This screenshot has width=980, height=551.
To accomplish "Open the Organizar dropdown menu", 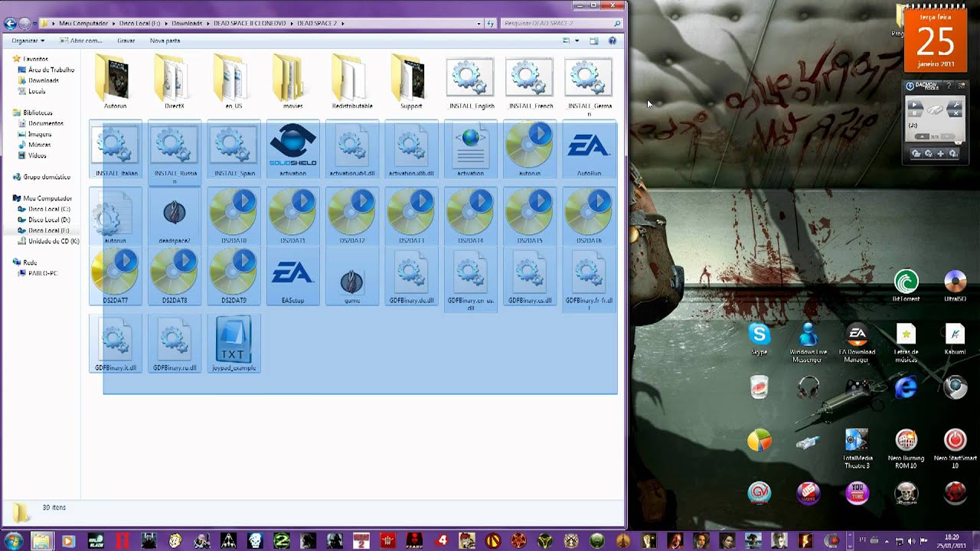I will click(x=28, y=41).
